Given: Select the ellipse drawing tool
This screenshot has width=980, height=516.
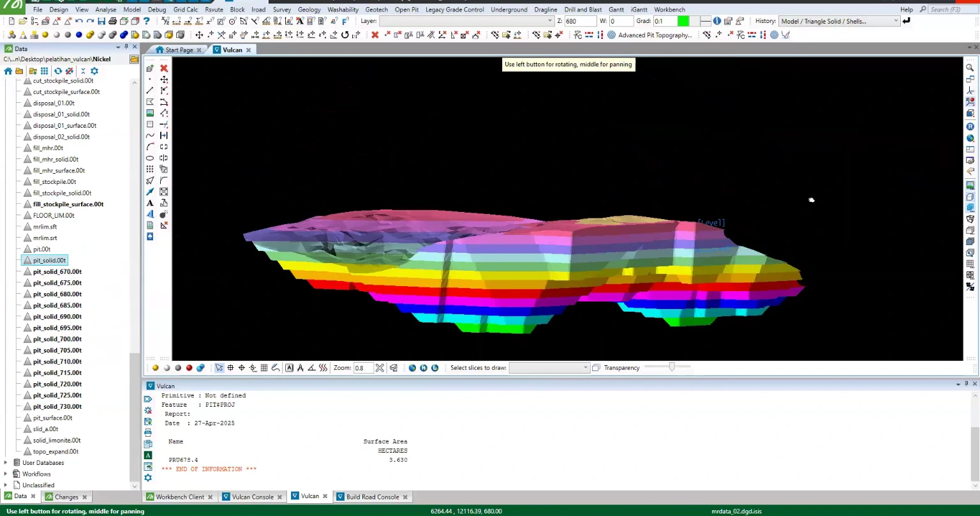Looking at the screenshot, I should 150,158.
